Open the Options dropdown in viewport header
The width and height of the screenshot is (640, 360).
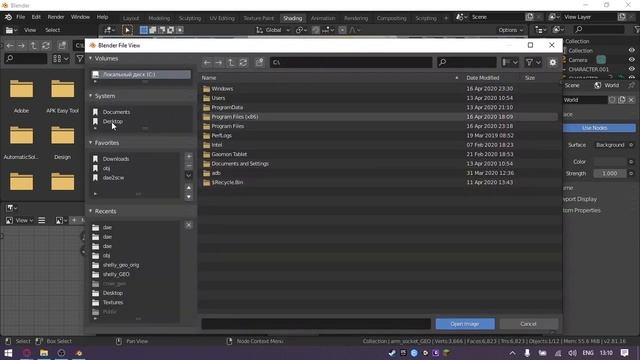coord(510,30)
